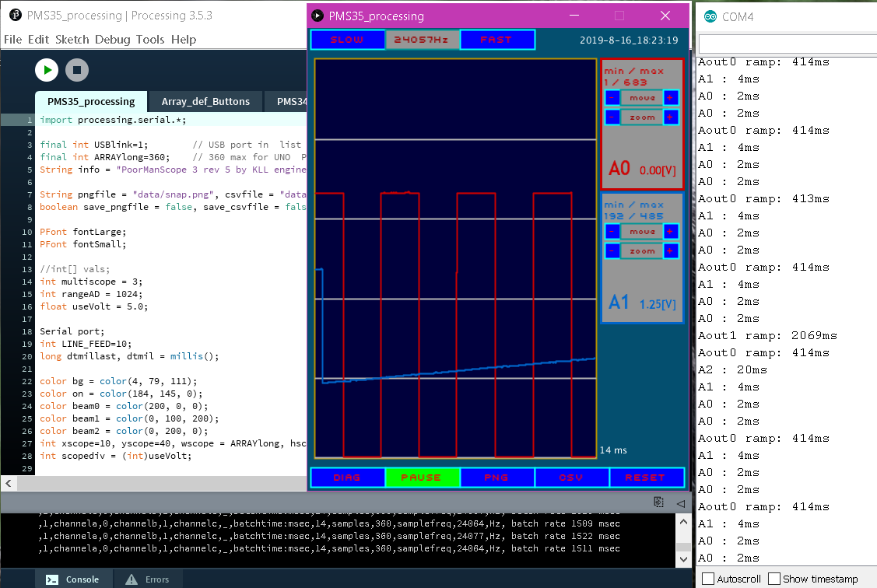Click A1 zoom plus button
This screenshot has height=588, width=877.
click(671, 251)
